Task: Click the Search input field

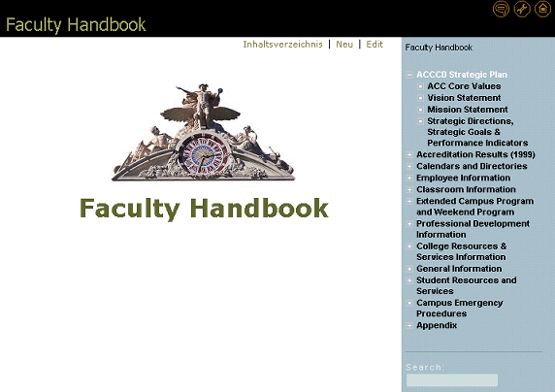Action: [x=452, y=380]
